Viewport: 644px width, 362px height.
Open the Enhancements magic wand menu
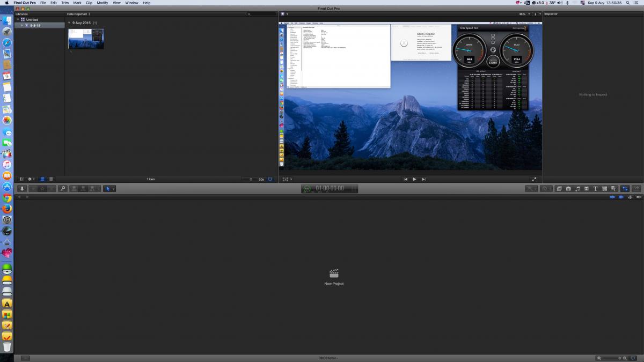(x=531, y=189)
